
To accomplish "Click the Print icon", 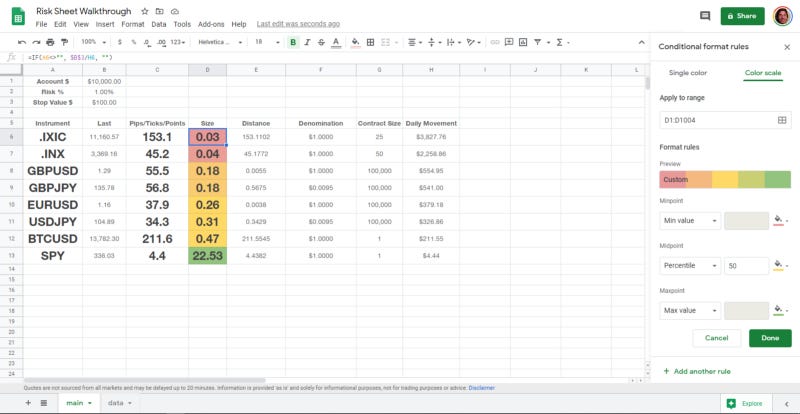I will (50, 42).
